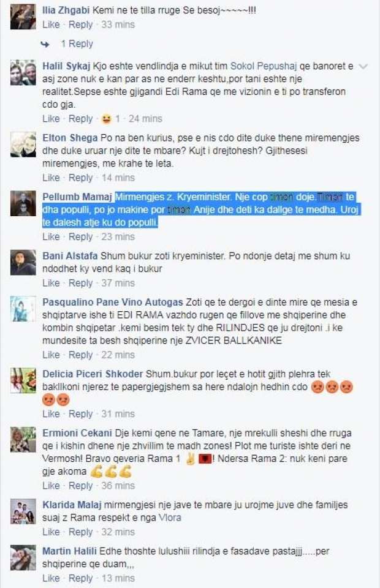
Task: Open Martin Halili's avatar icon
Action: [23, 557]
